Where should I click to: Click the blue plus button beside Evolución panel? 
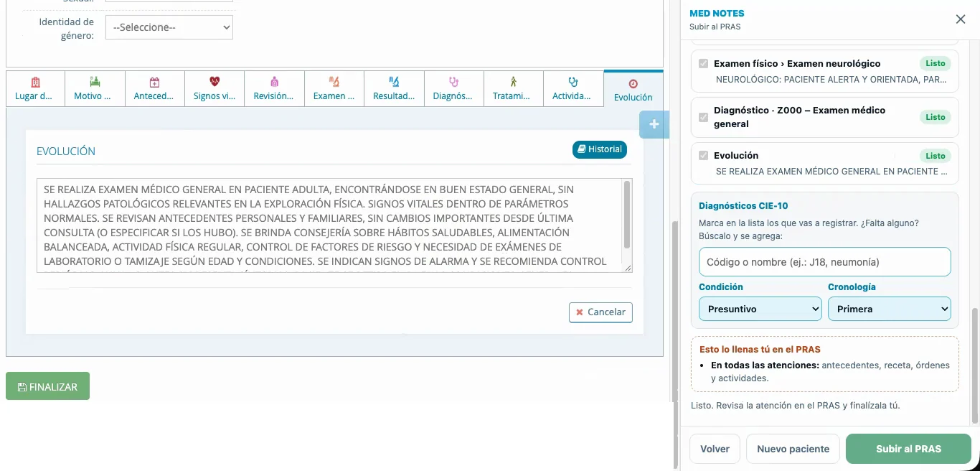[654, 124]
